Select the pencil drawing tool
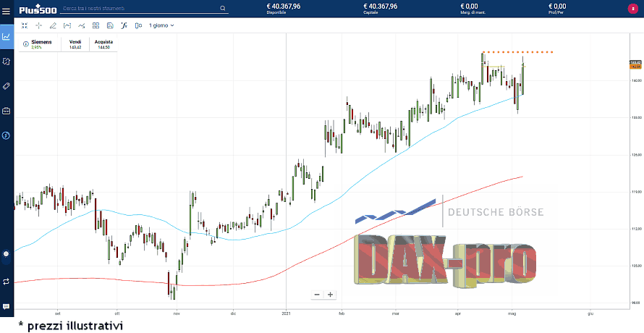 [x=53, y=25]
